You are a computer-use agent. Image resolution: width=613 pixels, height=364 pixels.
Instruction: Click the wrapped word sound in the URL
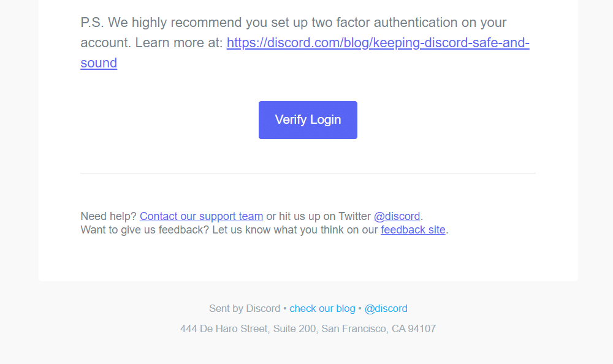tap(98, 63)
